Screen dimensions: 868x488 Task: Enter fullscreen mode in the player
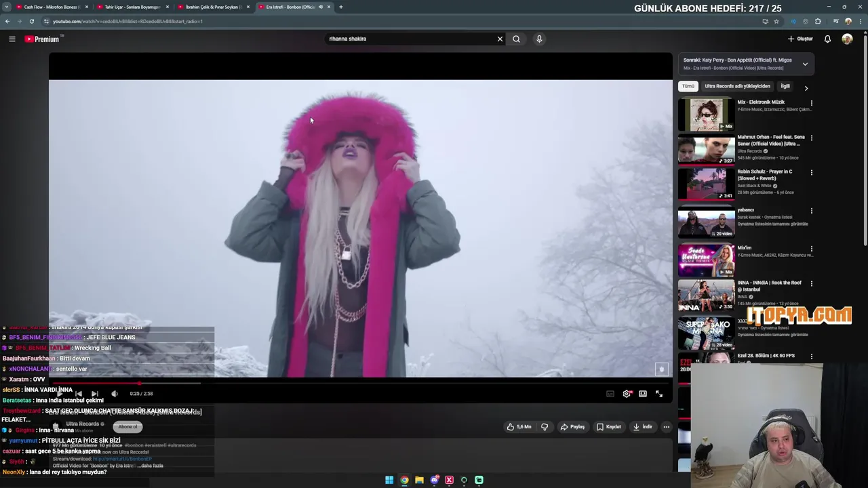click(x=659, y=394)
